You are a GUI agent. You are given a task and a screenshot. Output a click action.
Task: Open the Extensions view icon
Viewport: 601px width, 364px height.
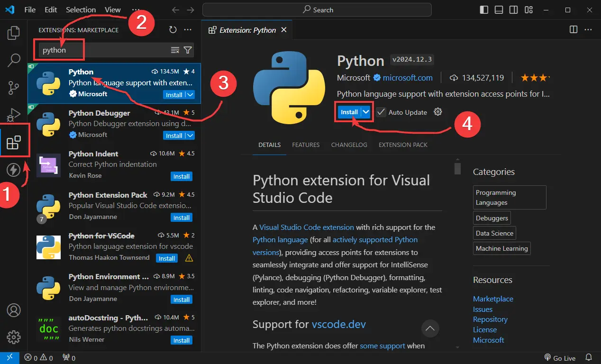coord(14,139)
